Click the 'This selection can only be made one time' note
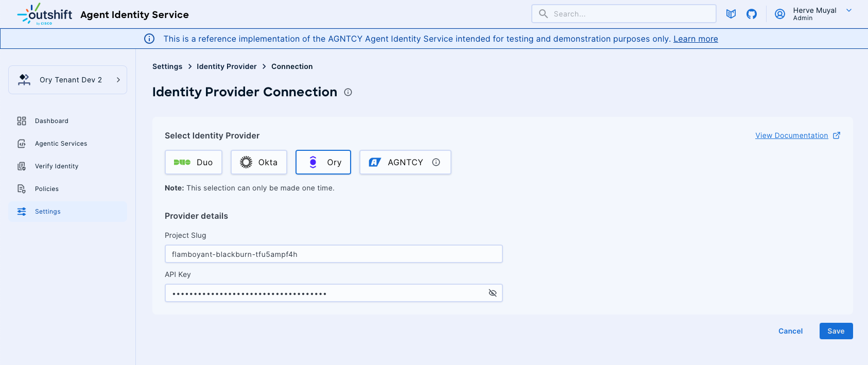Image resolution: width=868 pixels, height=365 pixels. point(261,188)
